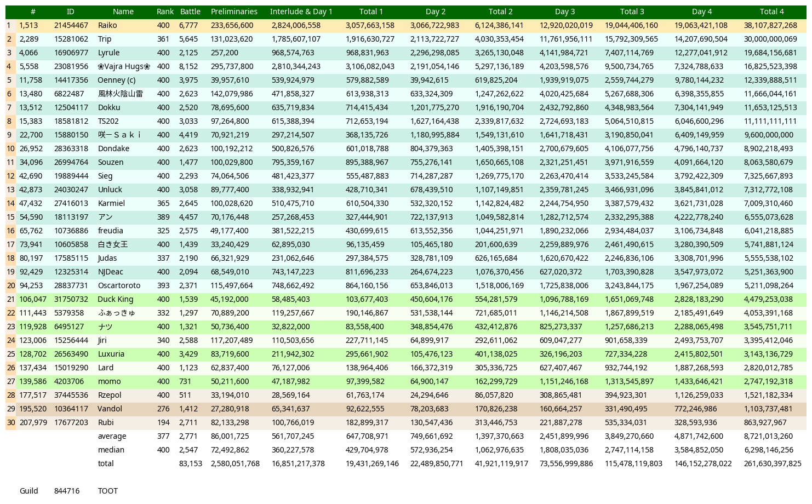Select the Interlude & Day 1 header
Screen dimensions: 812x504
(301, 12)
